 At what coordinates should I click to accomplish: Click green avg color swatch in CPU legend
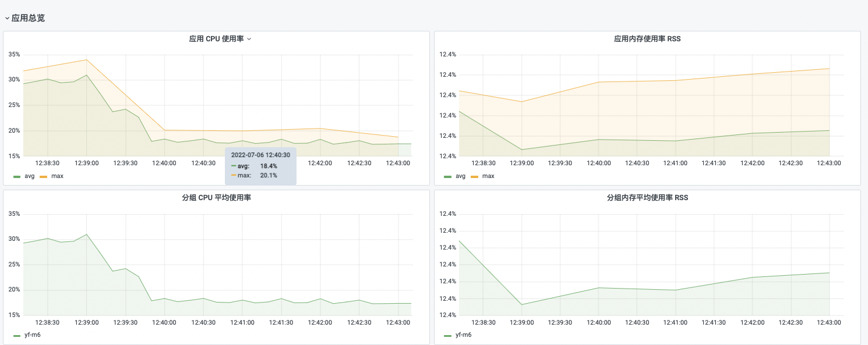(x=17, y=176)
